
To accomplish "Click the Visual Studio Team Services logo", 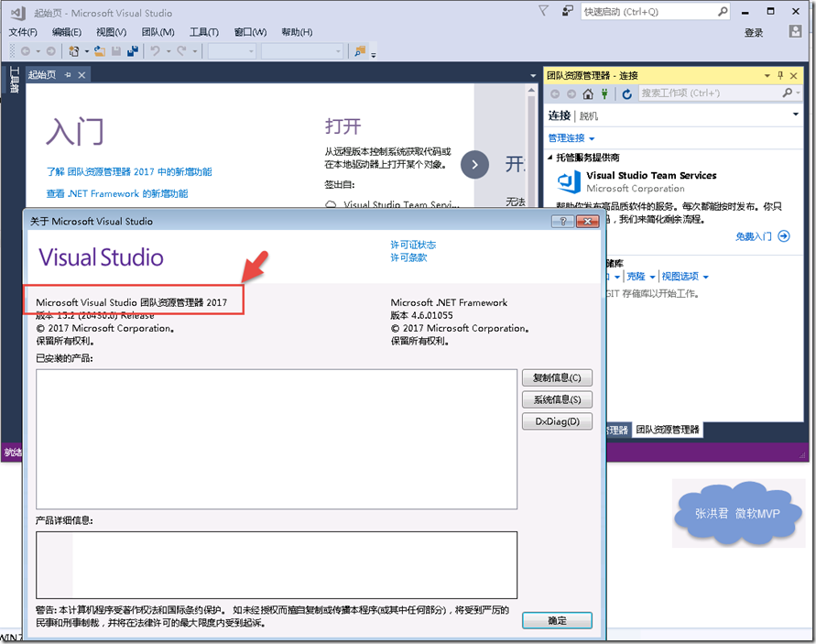I will [x=569, y=182].
